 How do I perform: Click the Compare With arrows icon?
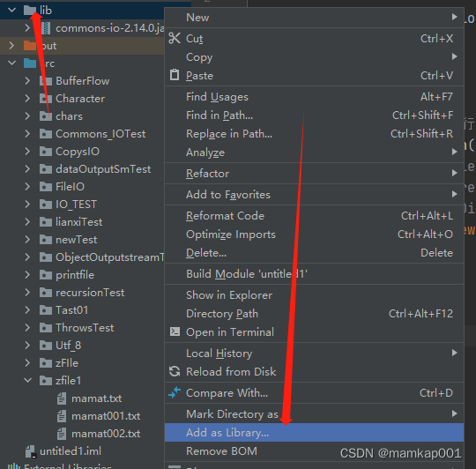(175, 392)
